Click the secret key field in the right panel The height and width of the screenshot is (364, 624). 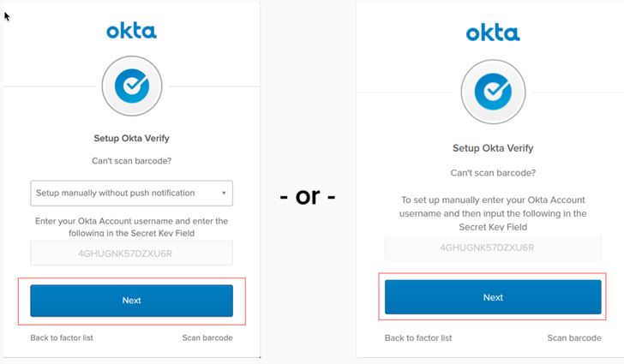point(487,248)
